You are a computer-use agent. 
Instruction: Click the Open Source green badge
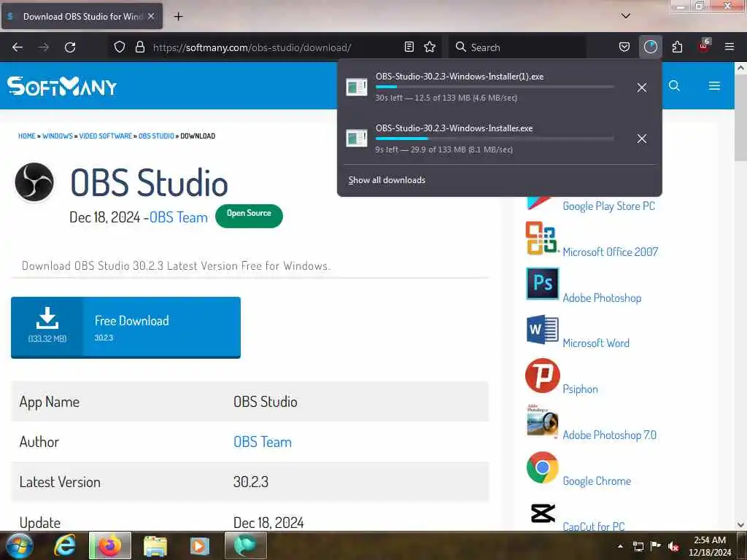point(249,216)
